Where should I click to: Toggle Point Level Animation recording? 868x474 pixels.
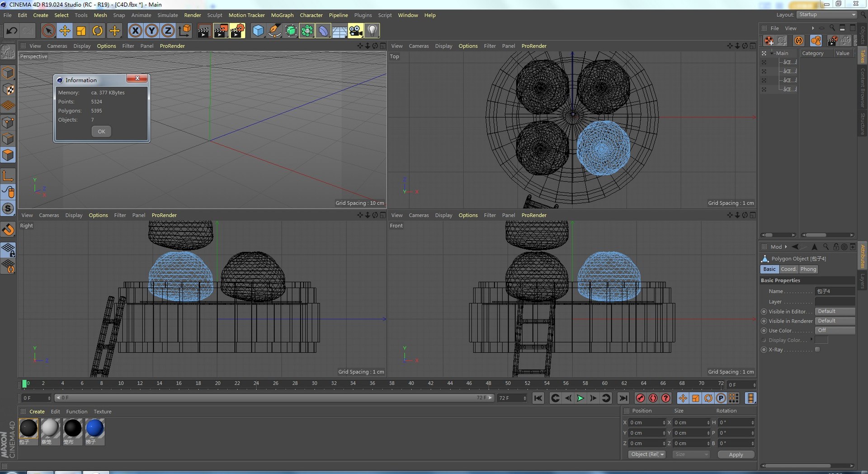pyautogui.click(x=734, y=398)
